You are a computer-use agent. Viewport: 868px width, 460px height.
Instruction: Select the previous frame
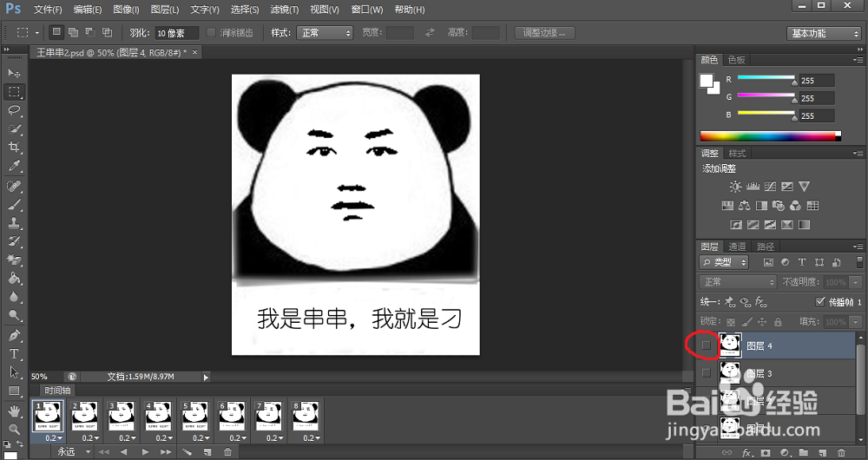tap(124, 452)
